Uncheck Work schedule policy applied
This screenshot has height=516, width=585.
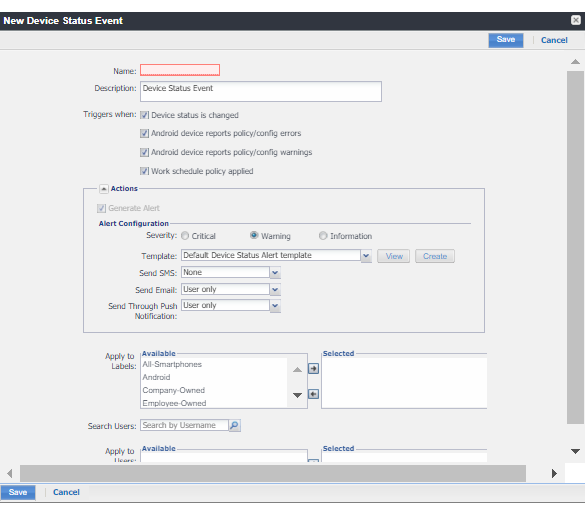click(x=144, y=171)
